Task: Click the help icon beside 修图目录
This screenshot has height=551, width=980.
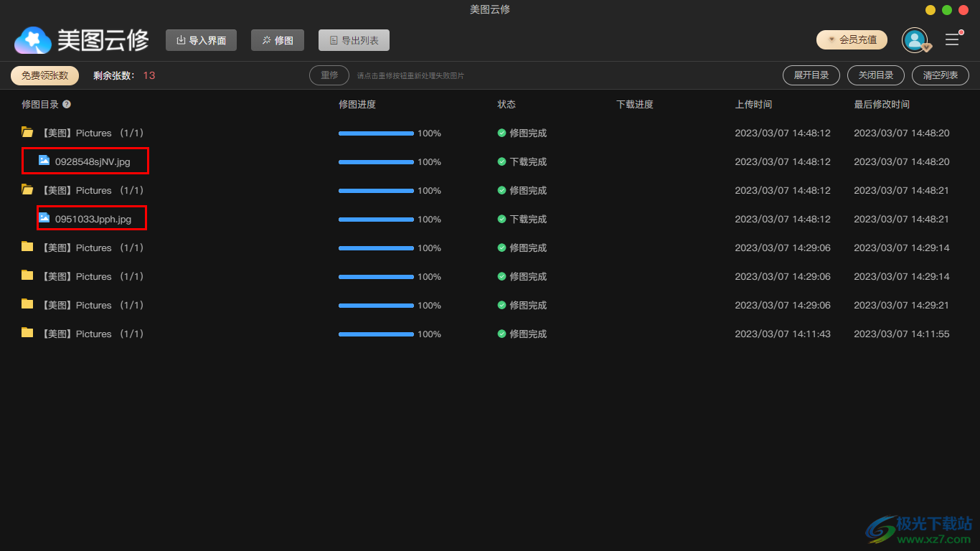Action: click(67, 104)
